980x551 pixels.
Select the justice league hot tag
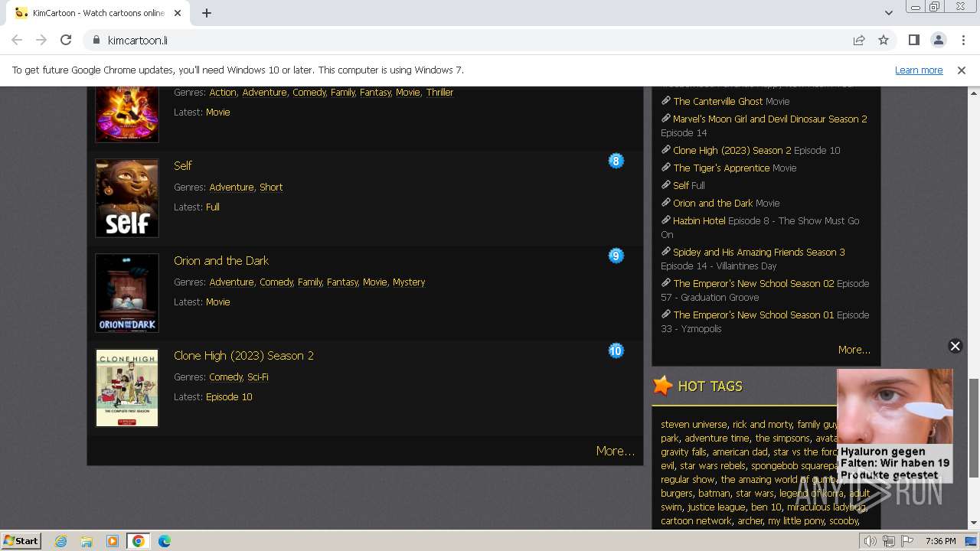[x=716, y=507]
